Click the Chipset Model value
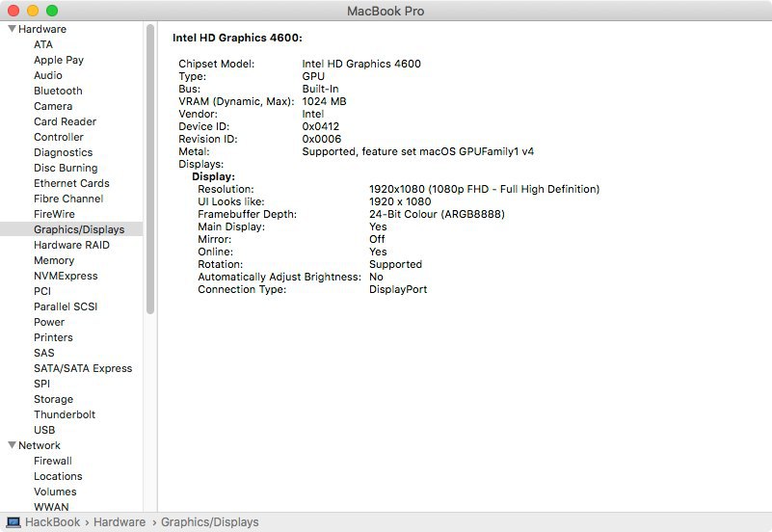Screen dimensions: 772x532 361,64
